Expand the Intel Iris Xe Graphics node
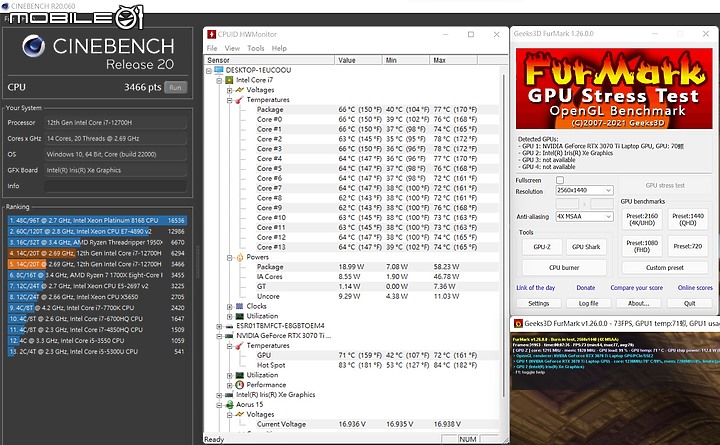This screenshot has width=720, height=445. tap(219, 395)
